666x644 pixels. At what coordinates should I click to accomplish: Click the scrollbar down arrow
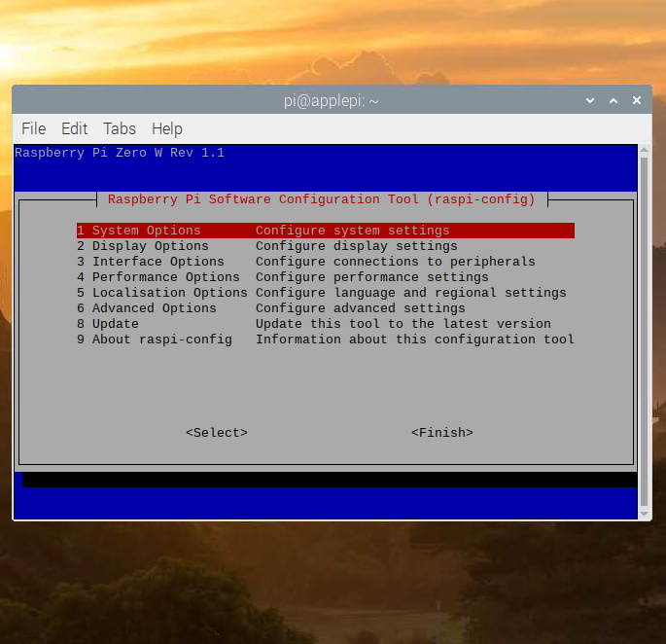coord(644,515)
